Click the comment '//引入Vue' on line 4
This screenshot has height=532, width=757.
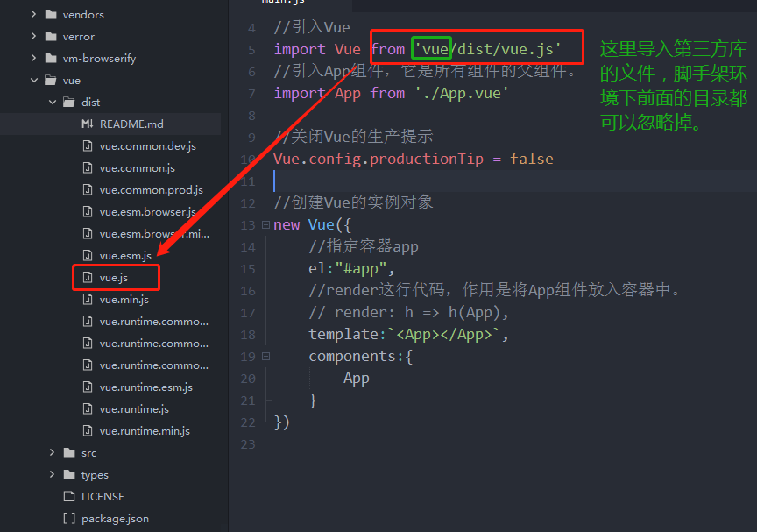[312, 27]
